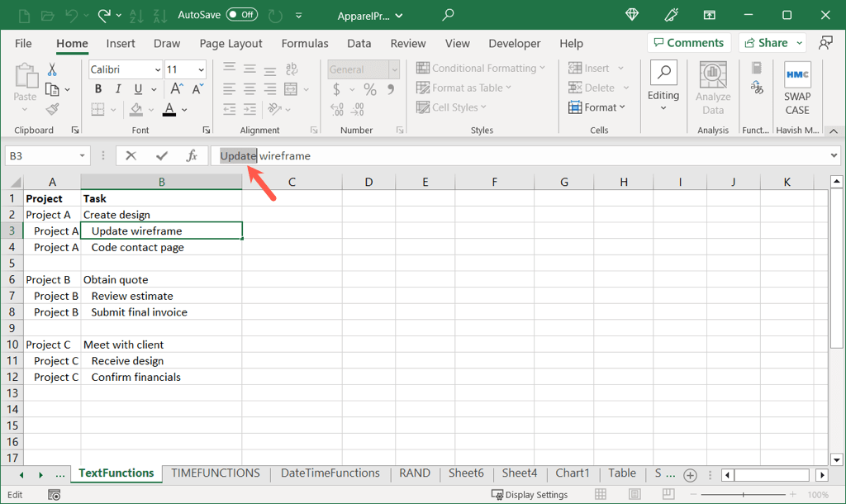Click the Share button

click(767, 43)
